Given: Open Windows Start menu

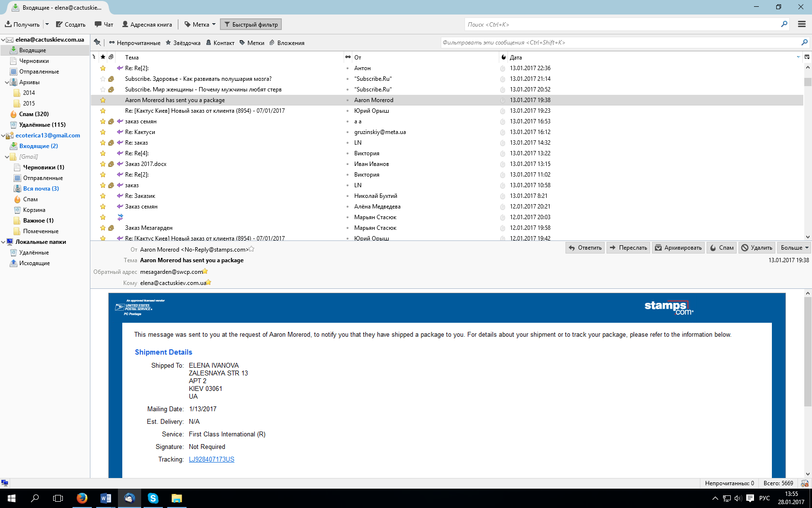Looking at the screenshot, I should [x=12, y=498].
